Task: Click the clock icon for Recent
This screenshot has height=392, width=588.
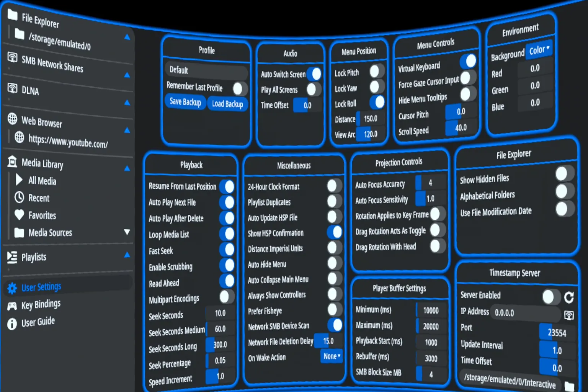Action: point(19,198)
